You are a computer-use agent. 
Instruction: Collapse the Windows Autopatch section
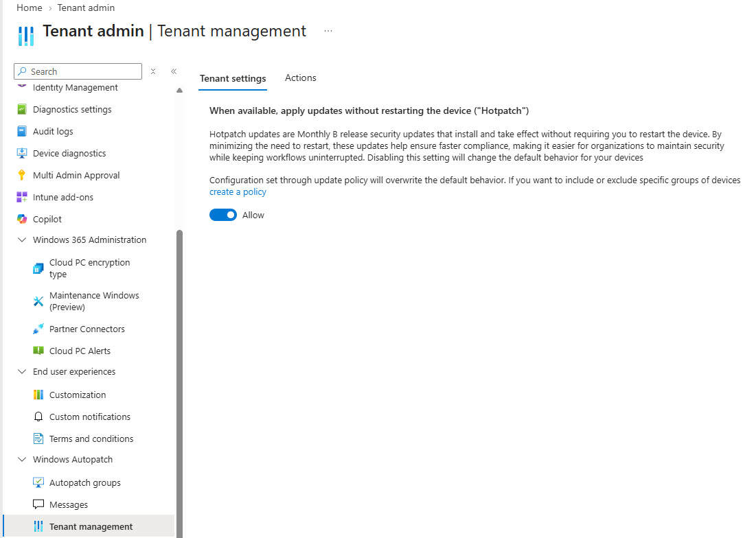(22, 459)
